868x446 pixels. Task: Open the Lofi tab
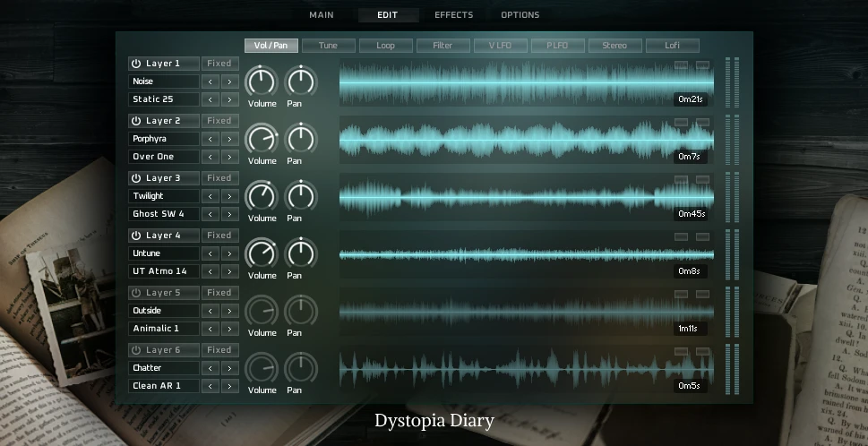(672, 46)
